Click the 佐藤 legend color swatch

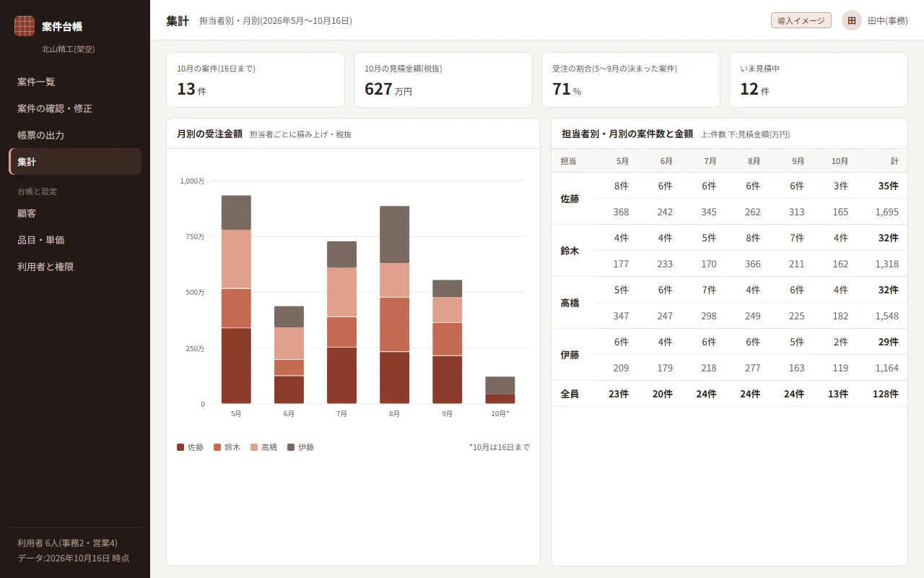(180, 447)
